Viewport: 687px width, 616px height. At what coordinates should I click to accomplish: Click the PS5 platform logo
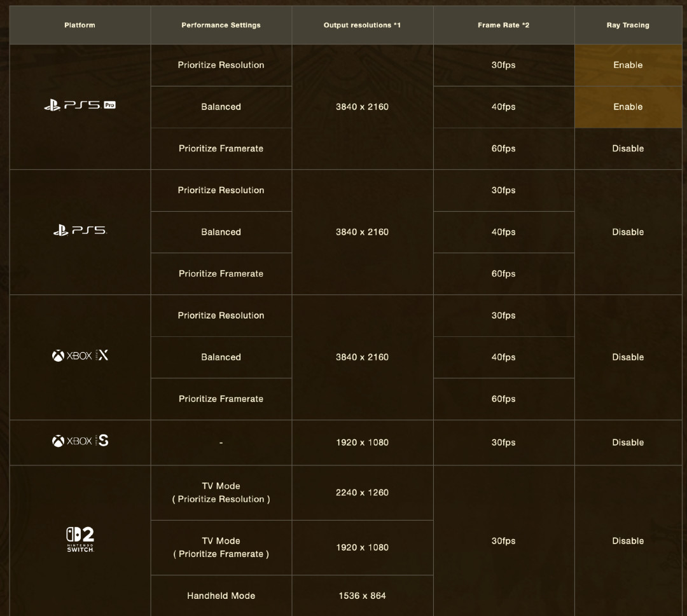80,230
